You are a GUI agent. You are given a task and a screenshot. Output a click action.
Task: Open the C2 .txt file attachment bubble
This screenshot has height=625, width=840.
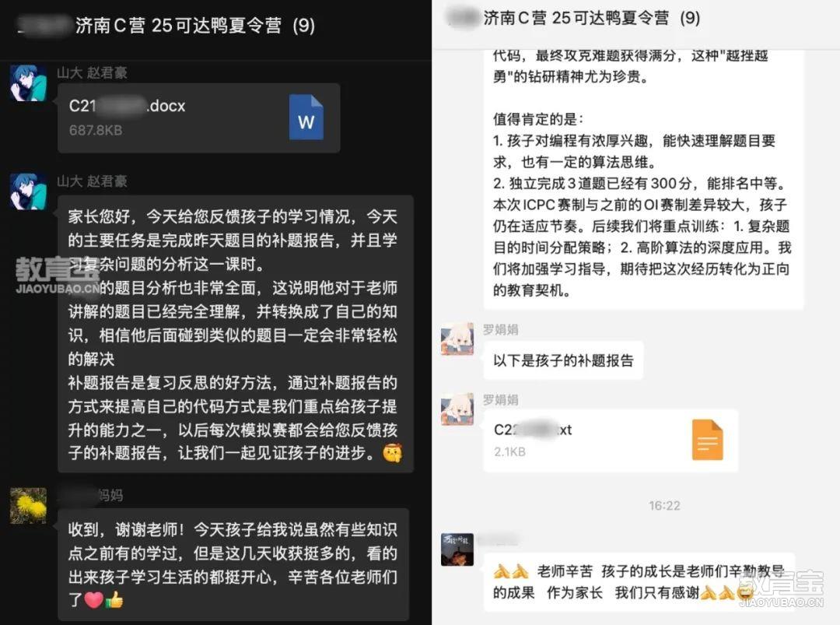point(611,441)
